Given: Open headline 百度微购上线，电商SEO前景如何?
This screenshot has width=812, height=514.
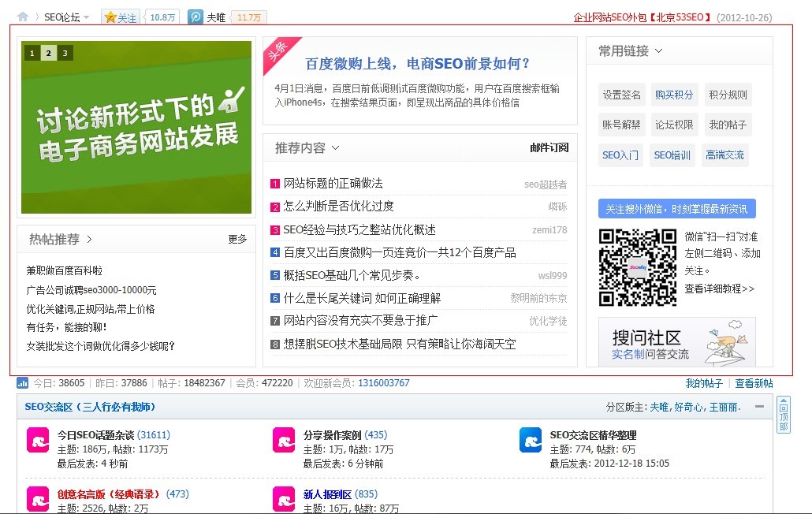Looking at the screenshot, I should click(417, 64).
